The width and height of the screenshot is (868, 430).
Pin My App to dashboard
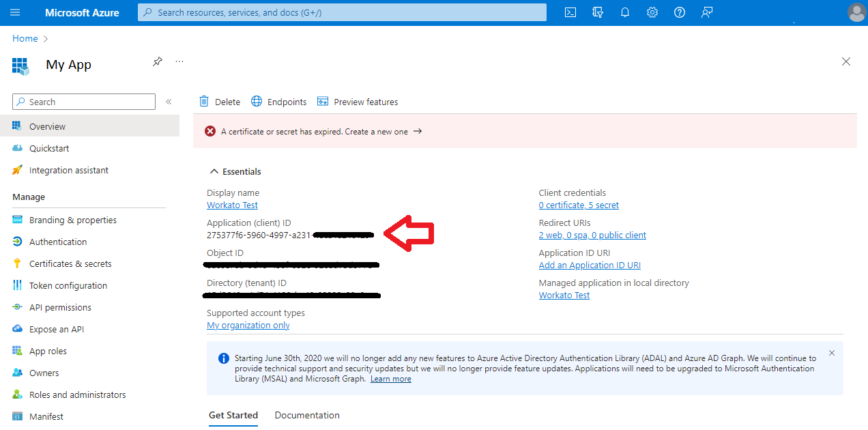(x=158, y=61)
